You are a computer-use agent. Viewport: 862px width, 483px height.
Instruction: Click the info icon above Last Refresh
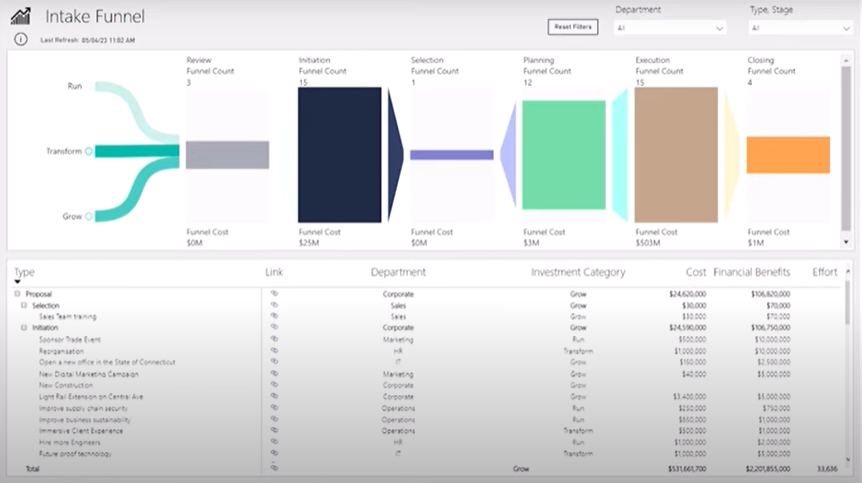tap(21, 40)
